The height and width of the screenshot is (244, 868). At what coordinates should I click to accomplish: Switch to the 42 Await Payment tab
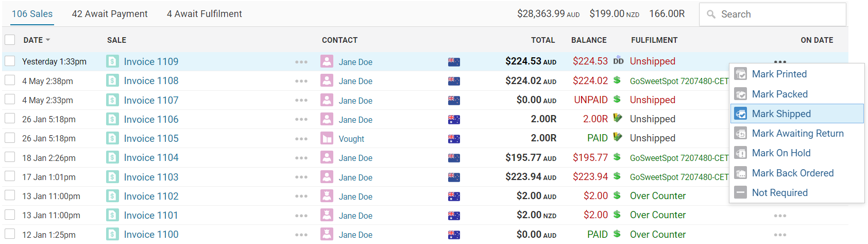[x=110, y=14]
